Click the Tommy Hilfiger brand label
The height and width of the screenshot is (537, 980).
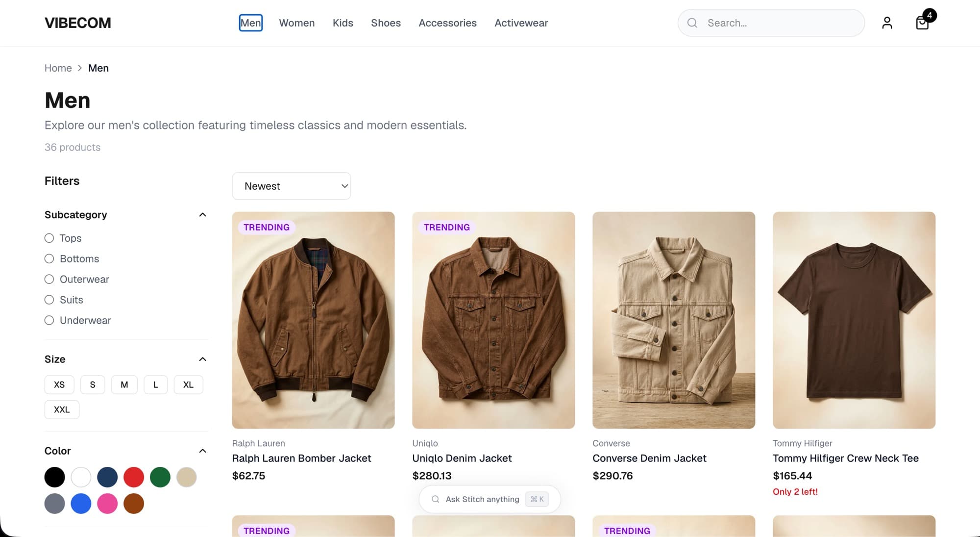[x=803, y=443]
